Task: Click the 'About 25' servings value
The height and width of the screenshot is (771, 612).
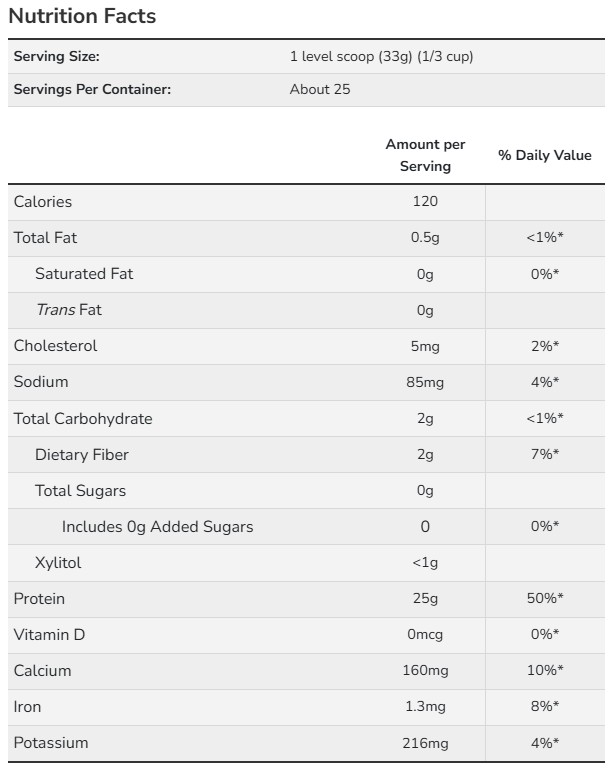Action: 320,89
